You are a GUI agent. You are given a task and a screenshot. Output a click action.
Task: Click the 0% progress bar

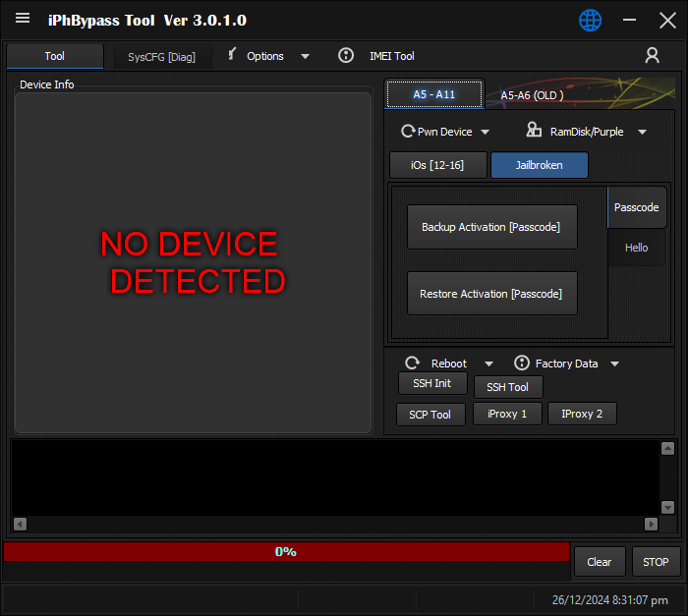[286, 551]
